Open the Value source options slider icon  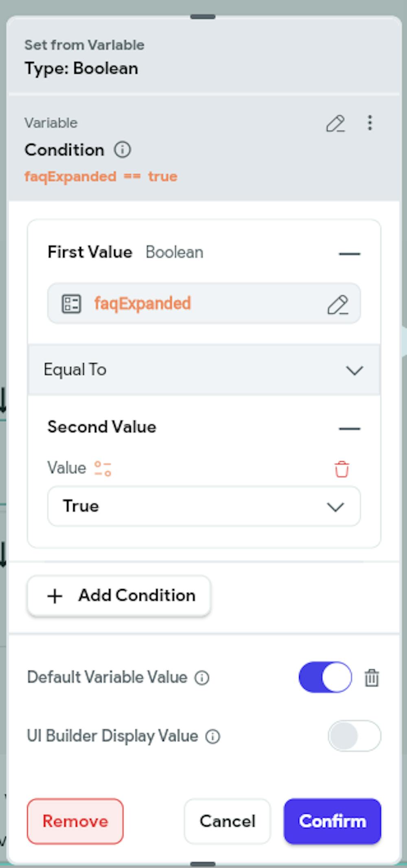103,468
